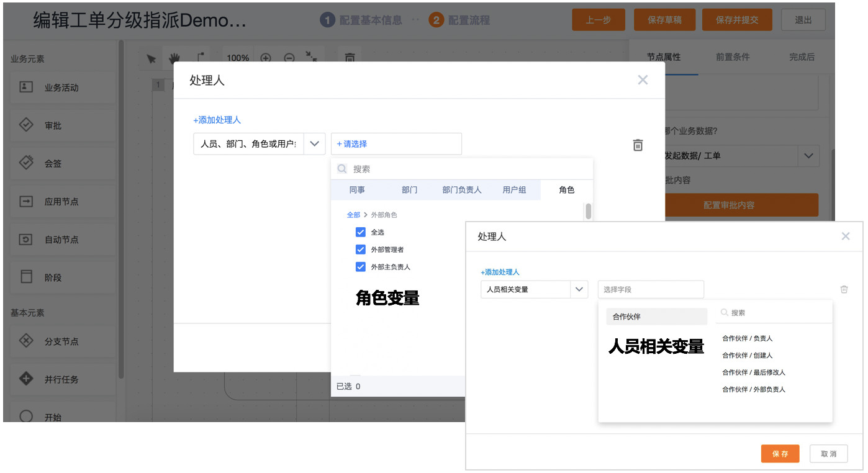
Task: Click the 退出 button
Action: [x=803, y=20]
